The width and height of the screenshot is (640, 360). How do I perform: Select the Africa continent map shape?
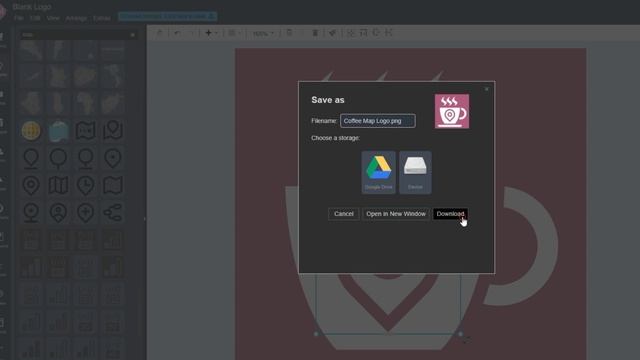coord(85,104)
